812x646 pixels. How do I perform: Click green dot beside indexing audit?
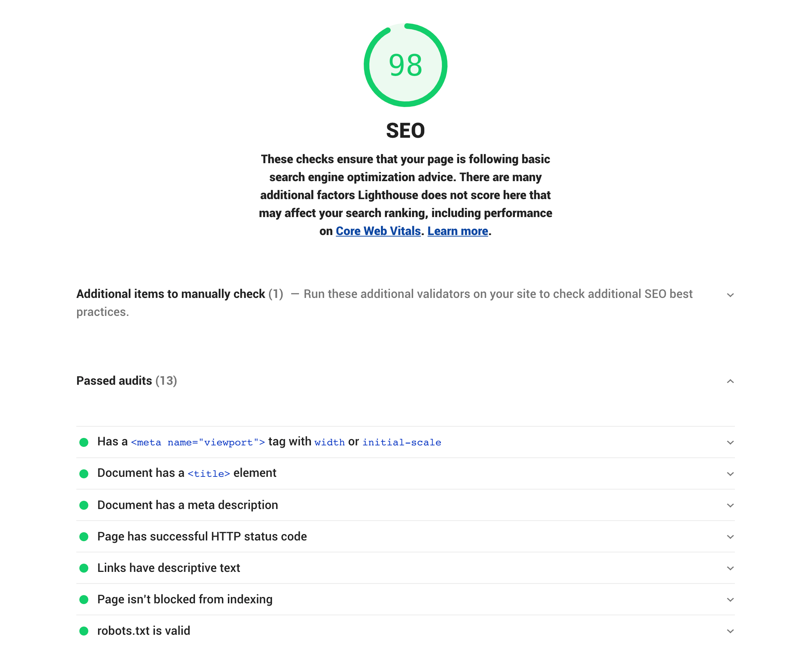click(x=84, y=599)
